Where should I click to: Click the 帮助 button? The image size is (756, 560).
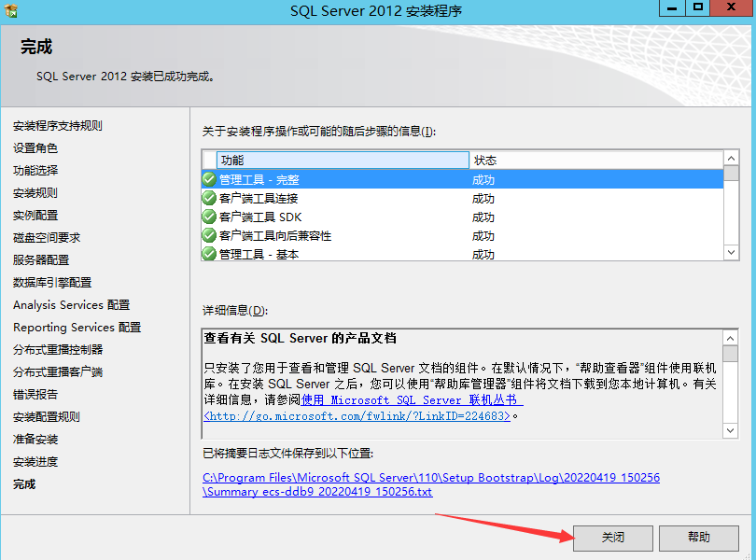[x=699, y=538]
